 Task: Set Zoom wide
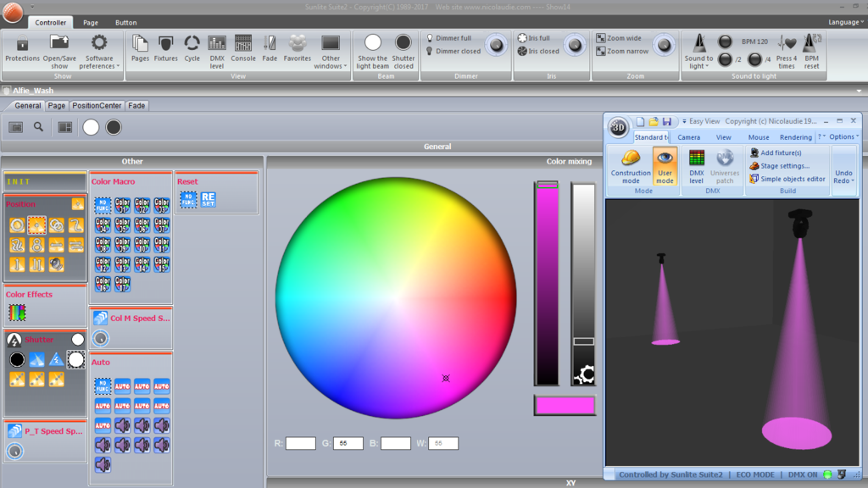point(619,38)
